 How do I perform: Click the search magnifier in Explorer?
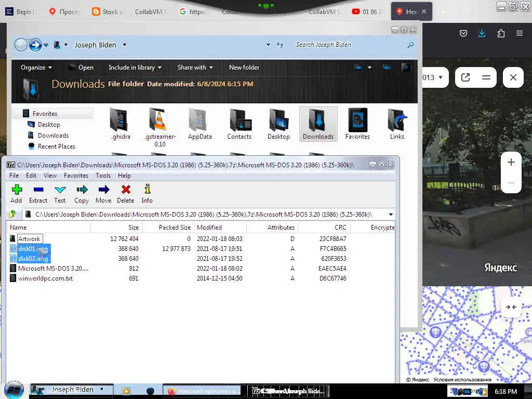pyautogui.click(x=410, y=45)
